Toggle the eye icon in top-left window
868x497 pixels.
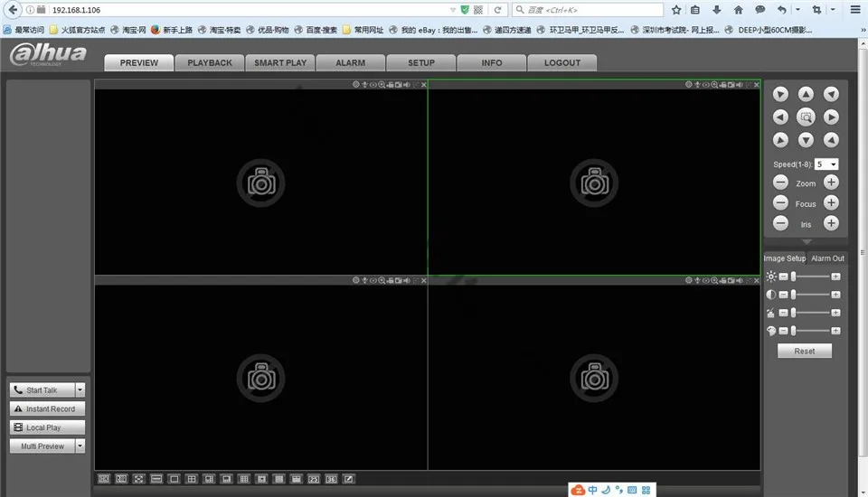(373, 85)
